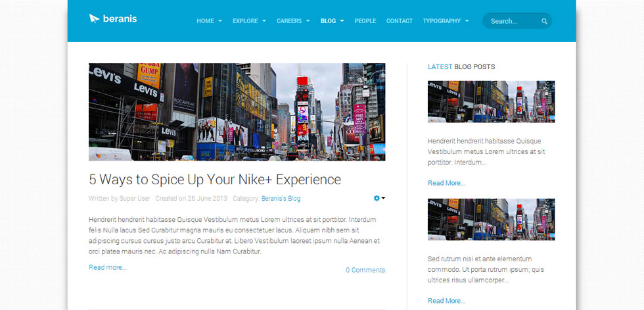Click the search magnifier icon
Image resolution: width=644 pixels, height=310 pixels.
pyautogui.click(x=544, y=21)
